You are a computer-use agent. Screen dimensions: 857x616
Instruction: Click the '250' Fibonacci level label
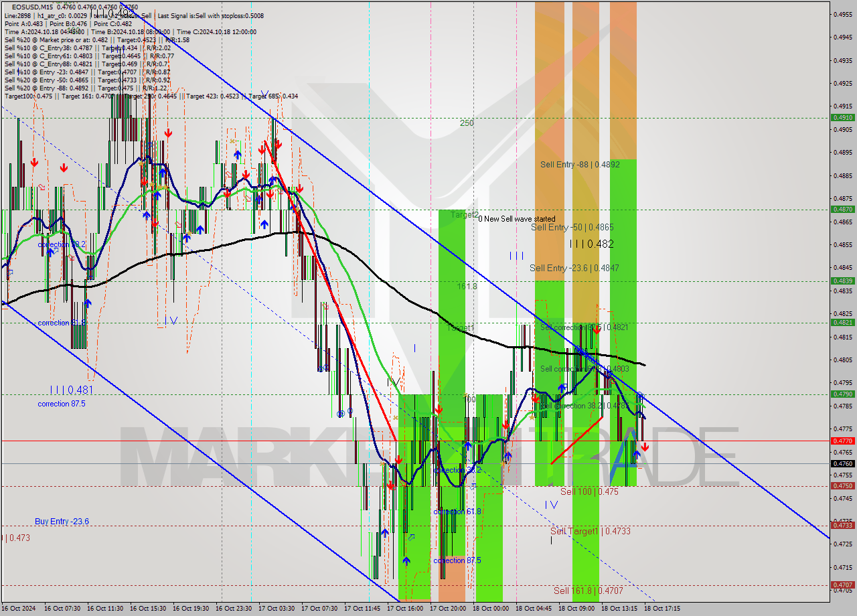coord(467,123)
